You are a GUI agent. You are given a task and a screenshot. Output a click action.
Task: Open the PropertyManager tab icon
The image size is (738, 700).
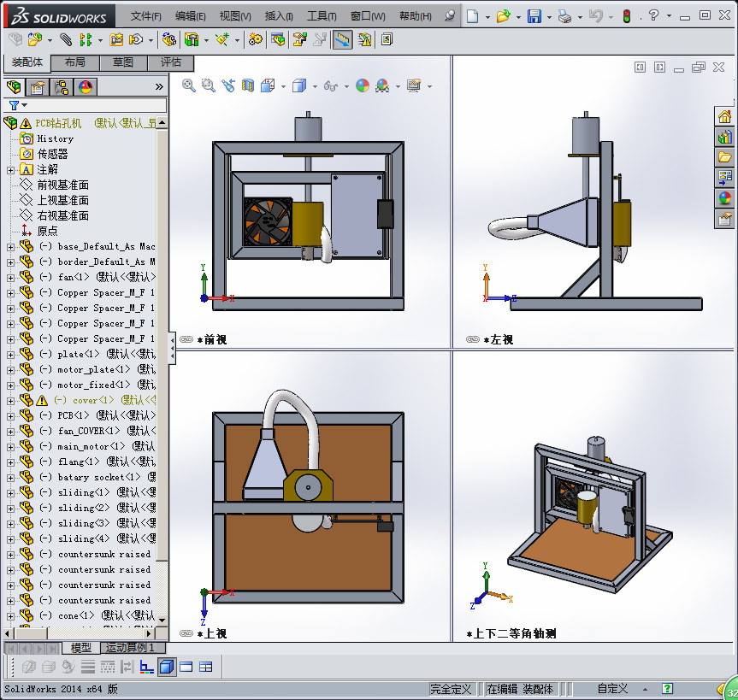click(x=37, y=87)
